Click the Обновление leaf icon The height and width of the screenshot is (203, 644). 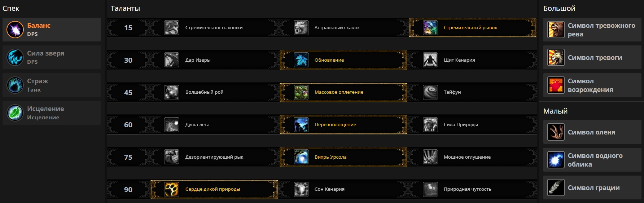point(301,60)
